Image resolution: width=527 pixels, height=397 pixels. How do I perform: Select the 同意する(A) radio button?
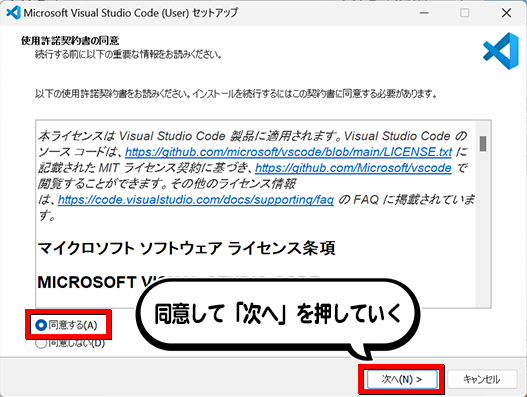coord(41,325)
